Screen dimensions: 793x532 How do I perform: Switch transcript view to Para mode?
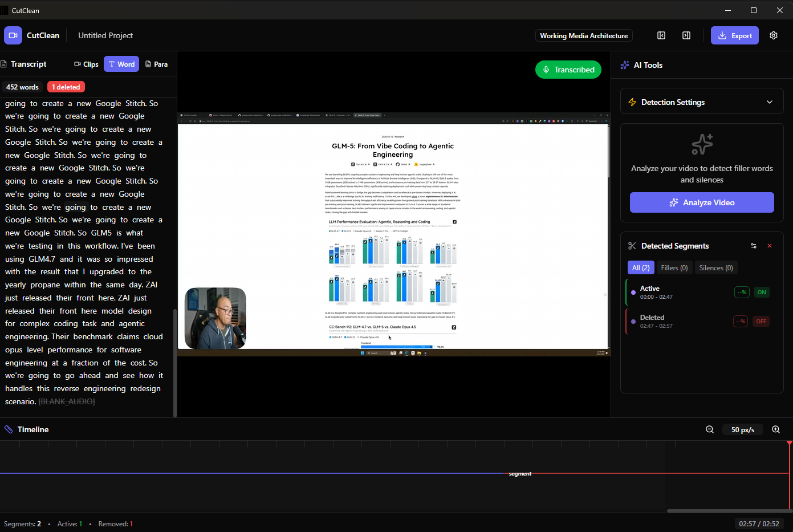point(156,64)
